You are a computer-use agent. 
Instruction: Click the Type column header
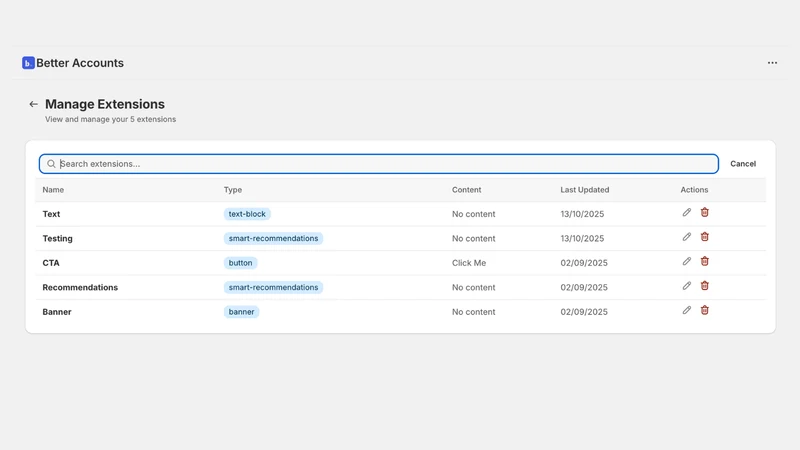pos(233,190)
